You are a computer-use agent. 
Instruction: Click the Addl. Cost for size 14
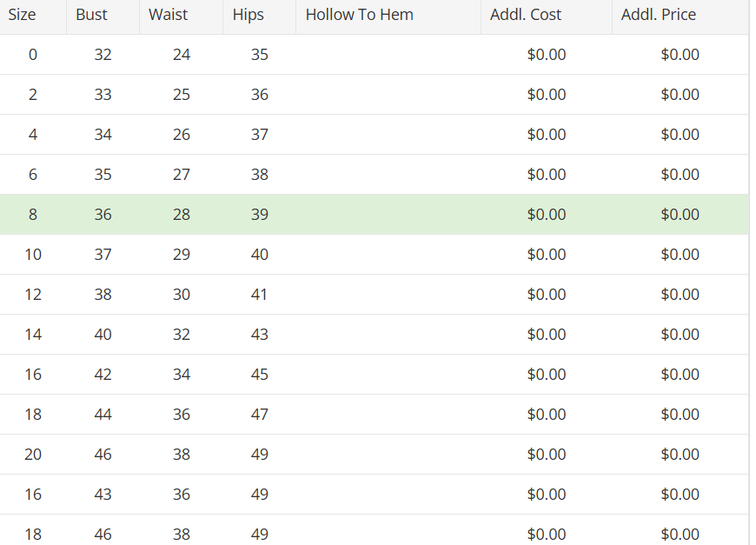547,335
